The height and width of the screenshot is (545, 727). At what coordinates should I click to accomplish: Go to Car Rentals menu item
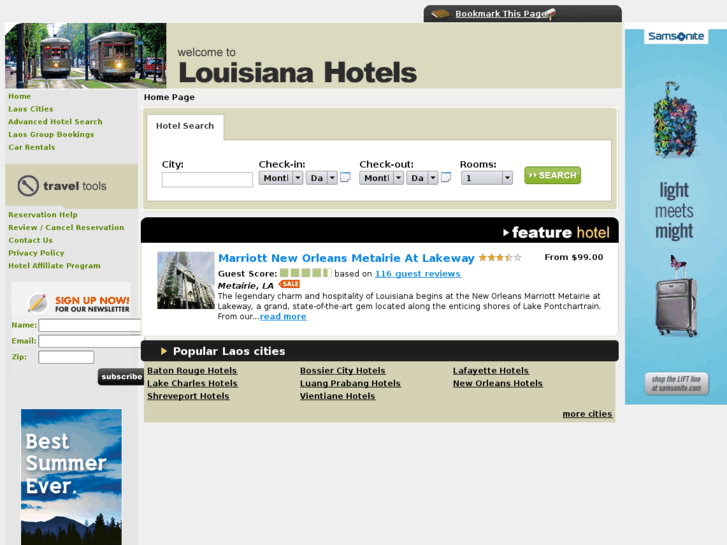coord(32,147)
